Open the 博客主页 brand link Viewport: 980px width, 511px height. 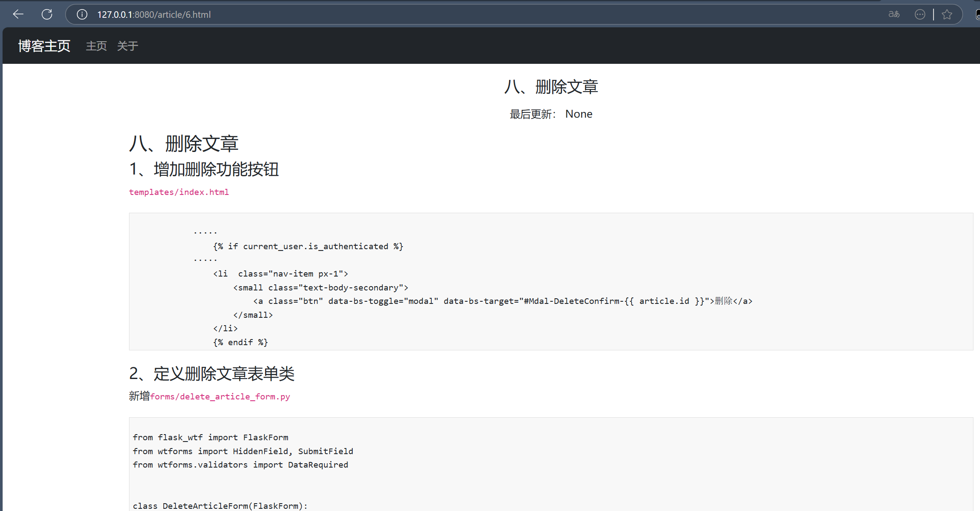44,46
